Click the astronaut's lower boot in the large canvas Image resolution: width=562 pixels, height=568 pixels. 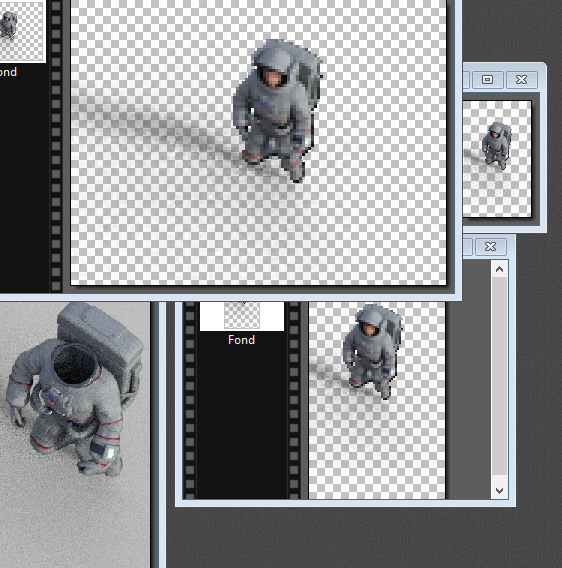pyautogui.click(x=296, y=173)
